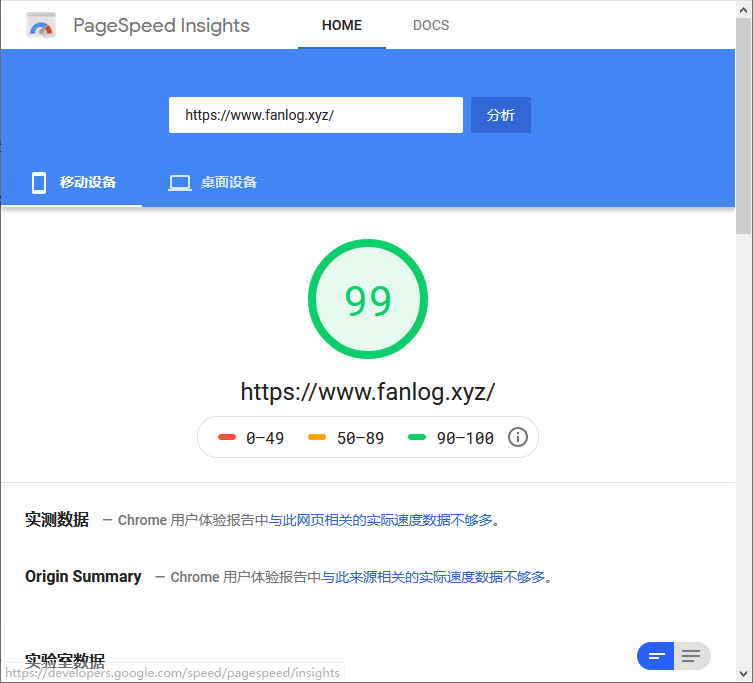The width and height of the screenshot is (753, 683).
Task: Click the red 0–49 legend marker
Action: pos(227,437)
